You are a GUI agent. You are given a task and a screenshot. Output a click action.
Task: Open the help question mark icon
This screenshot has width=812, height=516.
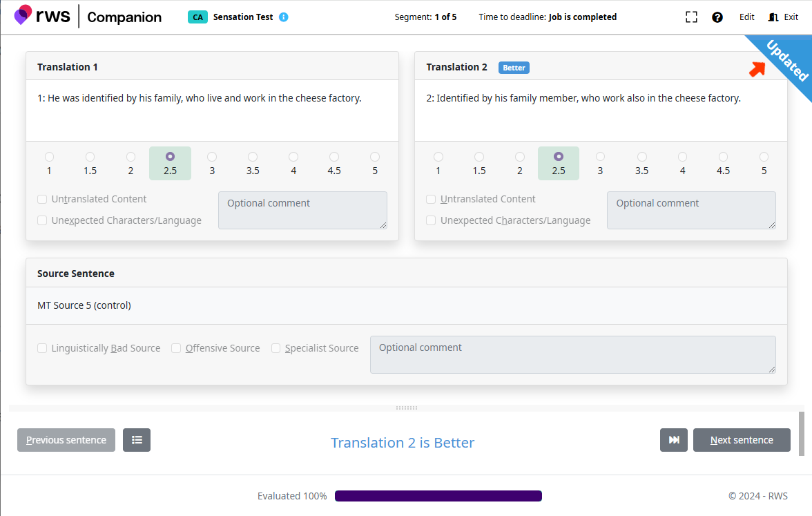717,17
